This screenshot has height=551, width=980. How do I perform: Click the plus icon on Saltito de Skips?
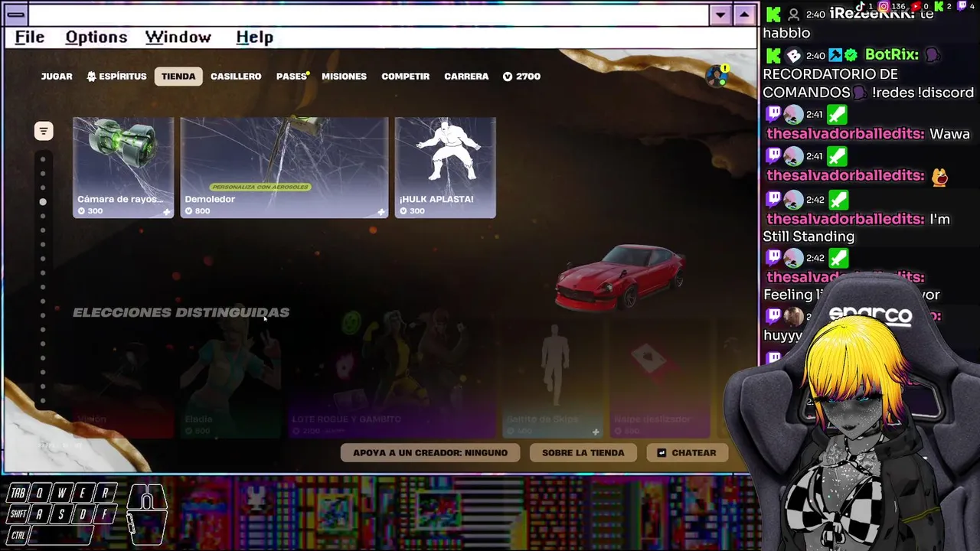pos(595,432)
